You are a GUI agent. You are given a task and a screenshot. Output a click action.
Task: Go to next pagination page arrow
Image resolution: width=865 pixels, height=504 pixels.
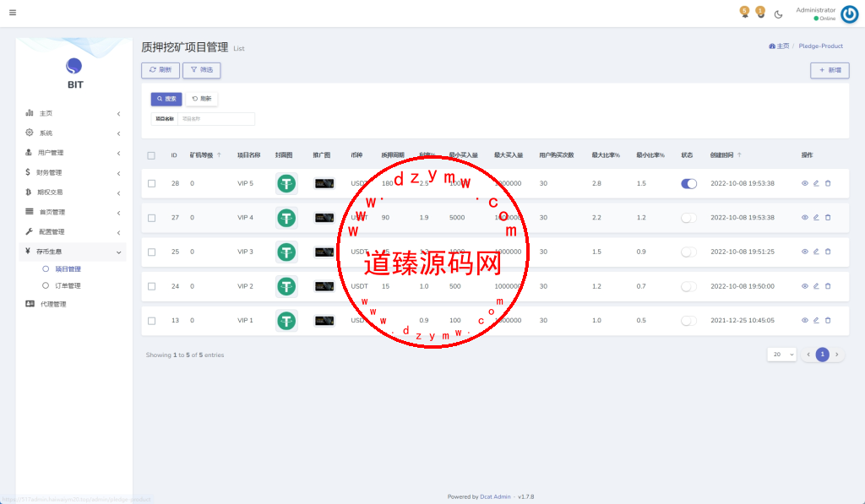pyautogui.click(x=837, y=355)
